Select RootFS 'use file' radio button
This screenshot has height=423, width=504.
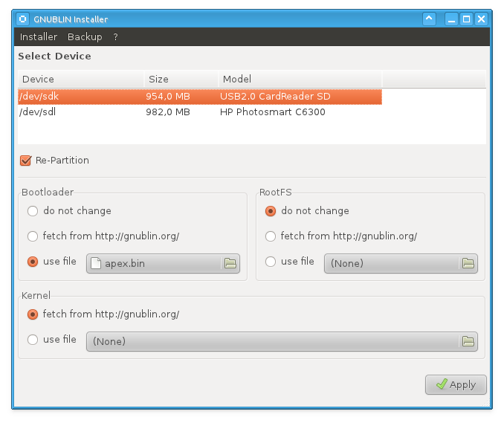click(x=271, y=262)
